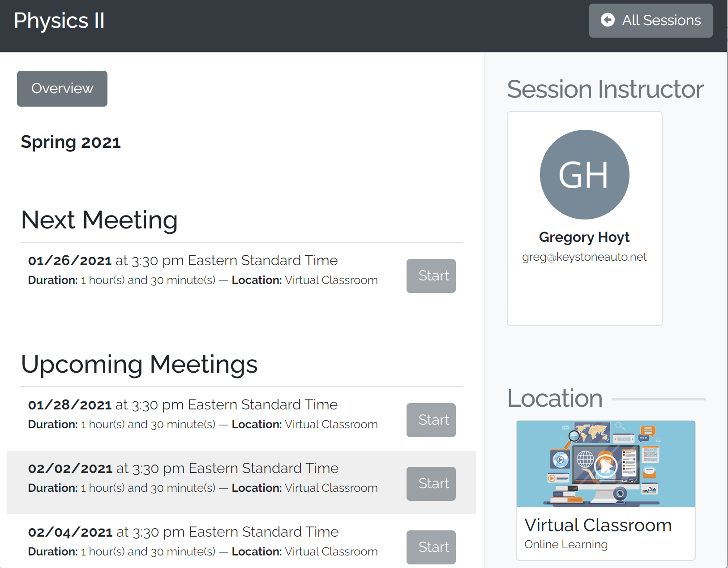Click the 02/04/2021 meeting date text
Image resolution: width=728 pixels, height=568 pixels.
point(70,532)
